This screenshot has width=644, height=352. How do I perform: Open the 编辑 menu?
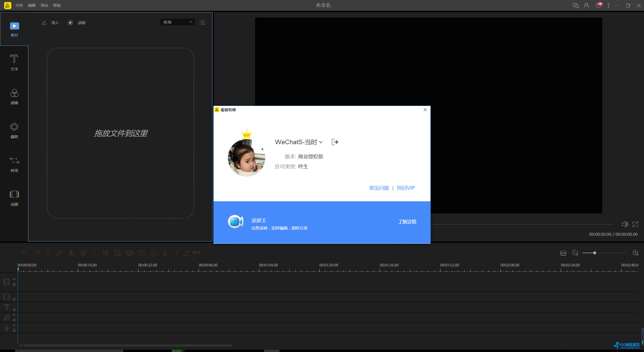pyautogui.click(x=32, y=5)
